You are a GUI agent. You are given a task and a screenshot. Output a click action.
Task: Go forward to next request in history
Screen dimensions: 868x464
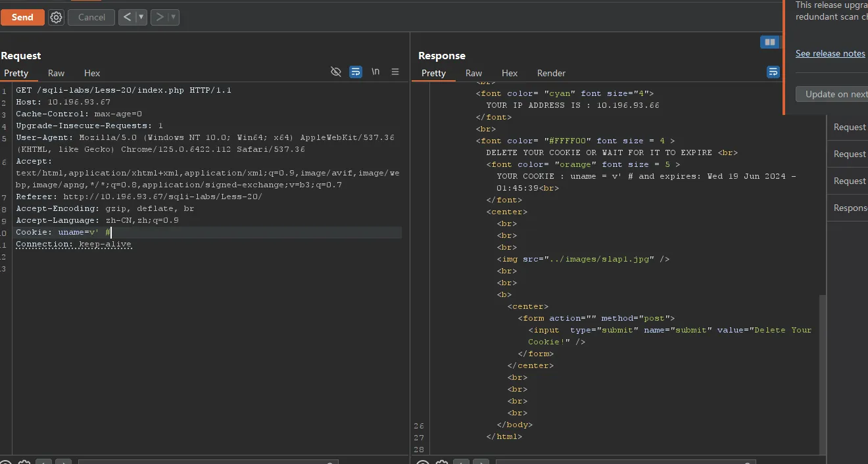pos(159,18)
